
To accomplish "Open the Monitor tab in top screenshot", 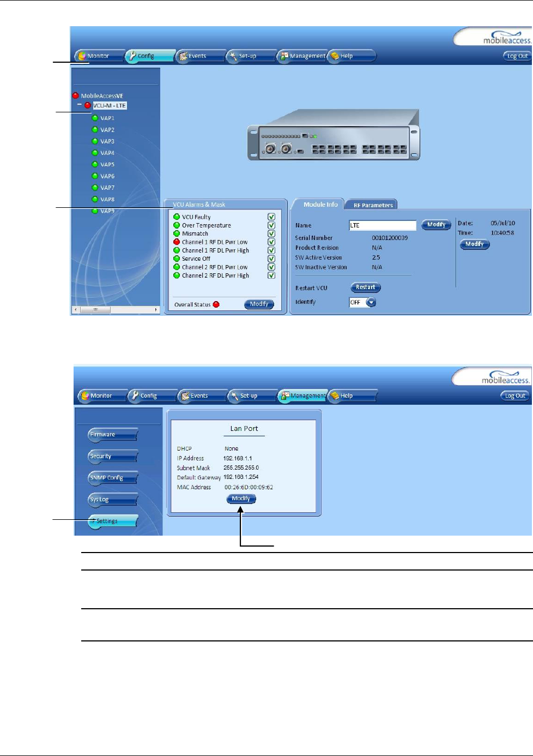I will click(99, 56).
